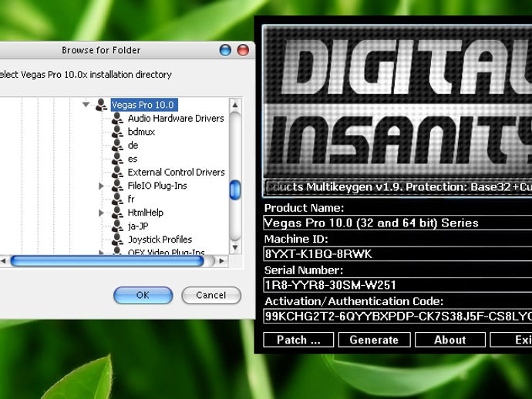Select the ja-JP folder
The width and height of the screenshot is (532, 399).
[x=138, y=226]
